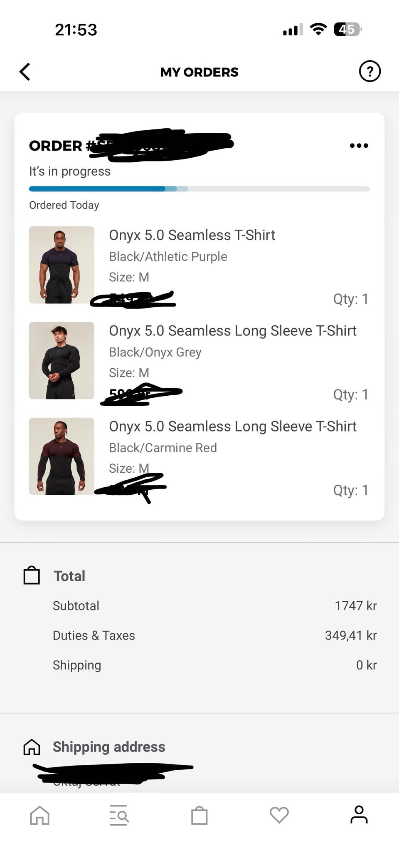Tap the back arrow in header
This screenshot has height=868, width=399.
(25, 72)
